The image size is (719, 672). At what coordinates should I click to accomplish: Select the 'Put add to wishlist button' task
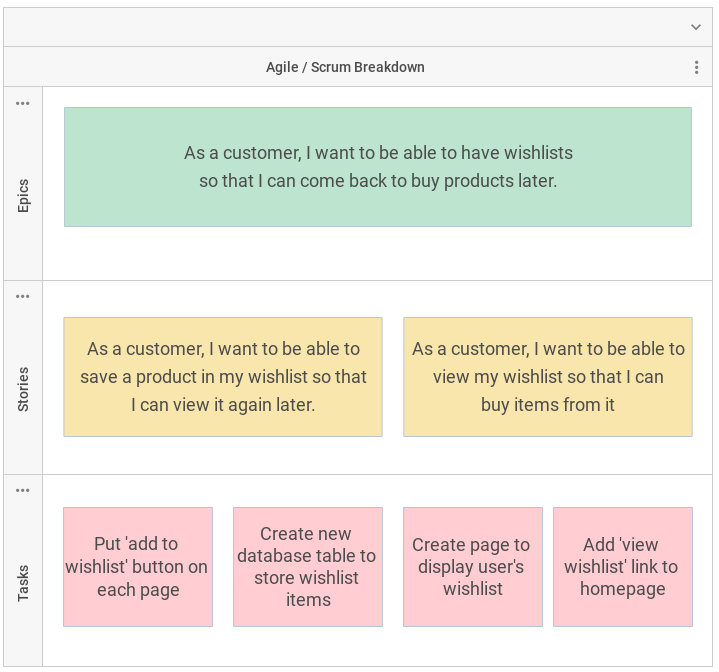pyautogui.click(x=138, y=567)
